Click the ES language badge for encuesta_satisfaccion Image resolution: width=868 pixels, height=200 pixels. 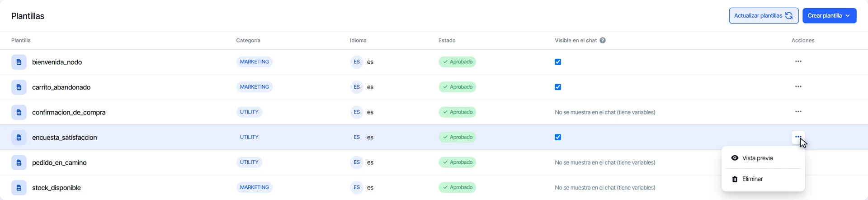coord(357,137)
